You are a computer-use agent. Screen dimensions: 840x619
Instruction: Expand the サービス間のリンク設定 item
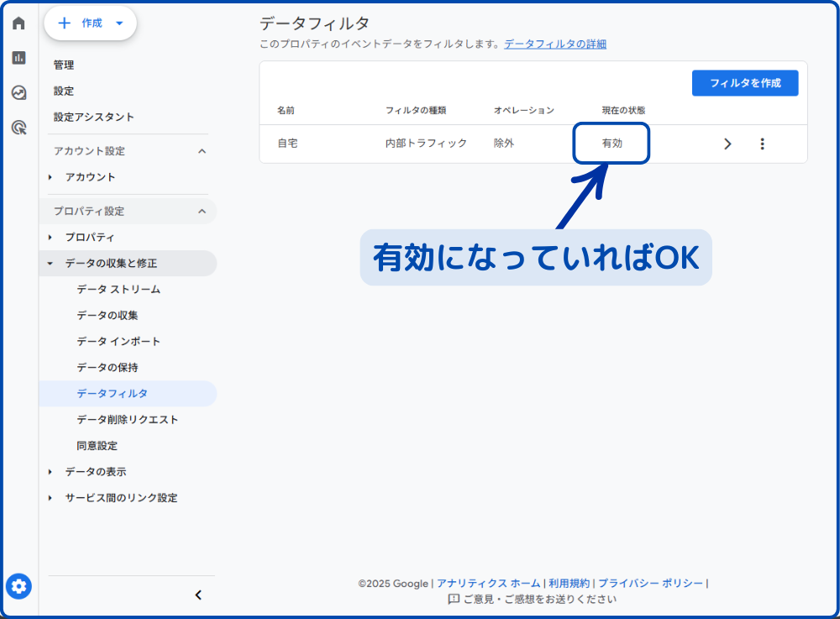tap(50, 498)
